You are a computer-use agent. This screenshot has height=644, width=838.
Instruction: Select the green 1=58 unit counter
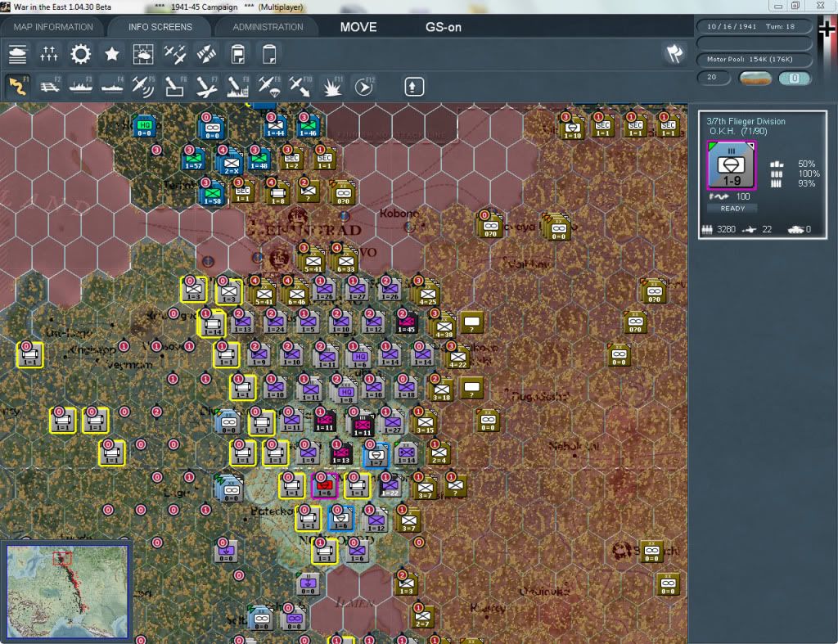click(212, 193)
